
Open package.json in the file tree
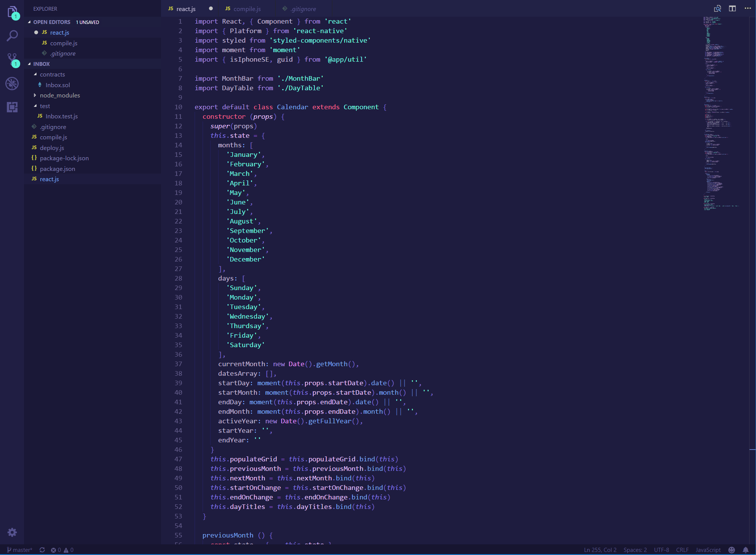57,169
